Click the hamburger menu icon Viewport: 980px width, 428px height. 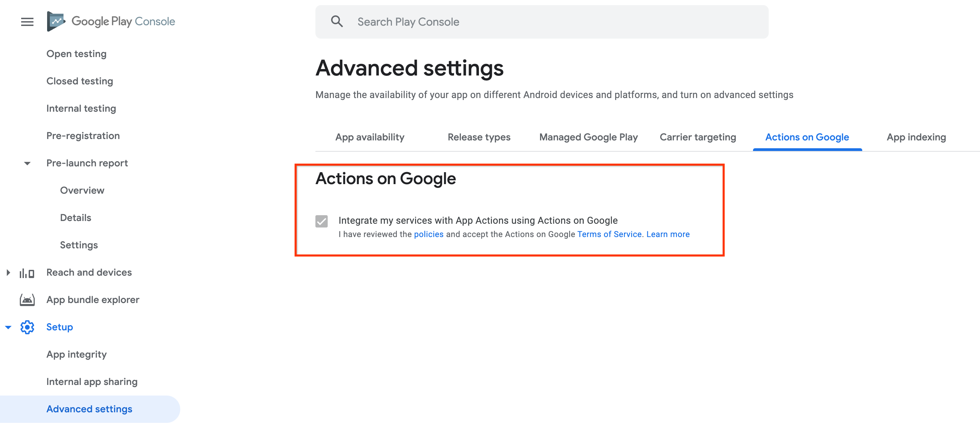(28, 21)
